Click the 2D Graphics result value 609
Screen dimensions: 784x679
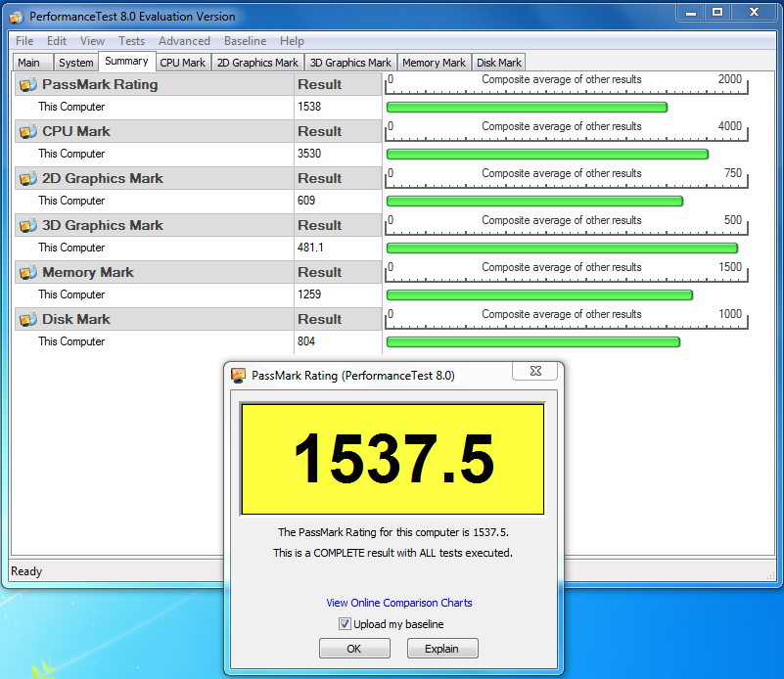tap(306, 201)
